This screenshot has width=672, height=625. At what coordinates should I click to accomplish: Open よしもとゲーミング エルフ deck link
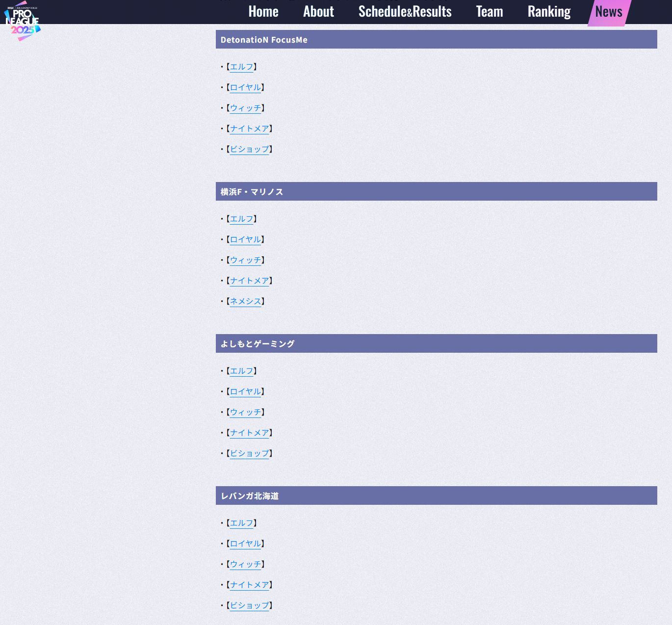(x=241, y=371)
